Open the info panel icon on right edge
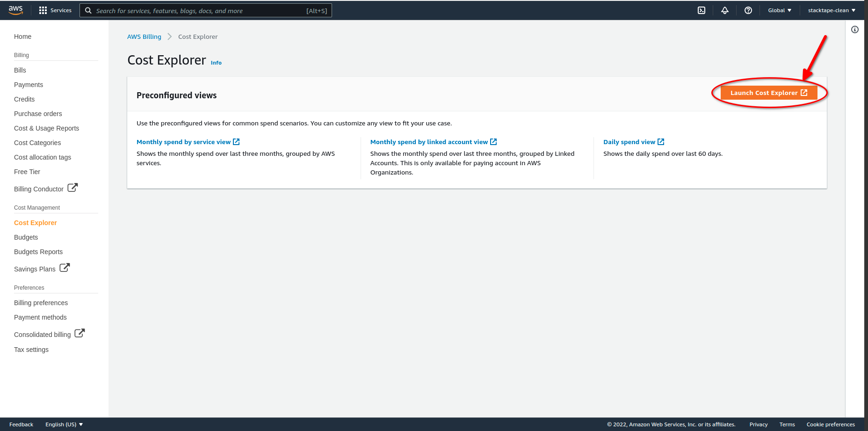This screenshot has height=431, width=868. pyautogui.click(x=855, y=29)
